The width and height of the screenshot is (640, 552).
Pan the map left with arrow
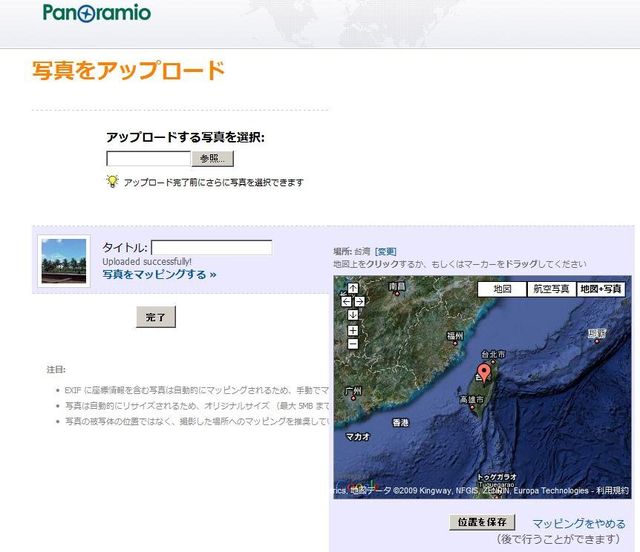click(346, 301)
